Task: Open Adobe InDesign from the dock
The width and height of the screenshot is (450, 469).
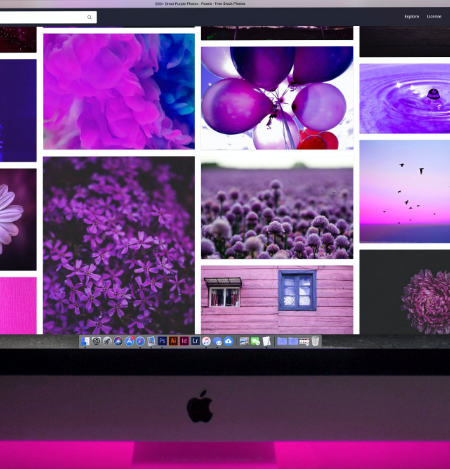Action: coord(184,341)
